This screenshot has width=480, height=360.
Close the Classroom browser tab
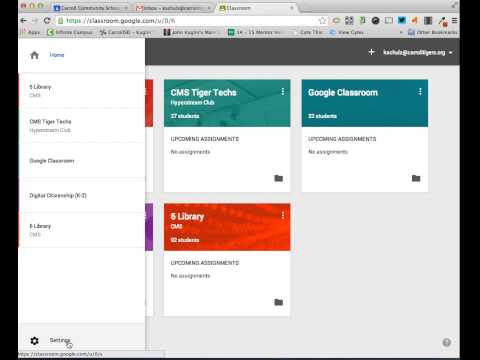(x=292, y=8)
